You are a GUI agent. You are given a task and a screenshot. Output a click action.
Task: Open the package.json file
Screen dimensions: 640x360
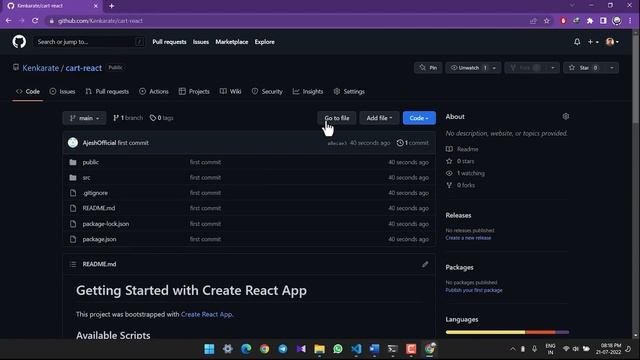tap(99, 239)
